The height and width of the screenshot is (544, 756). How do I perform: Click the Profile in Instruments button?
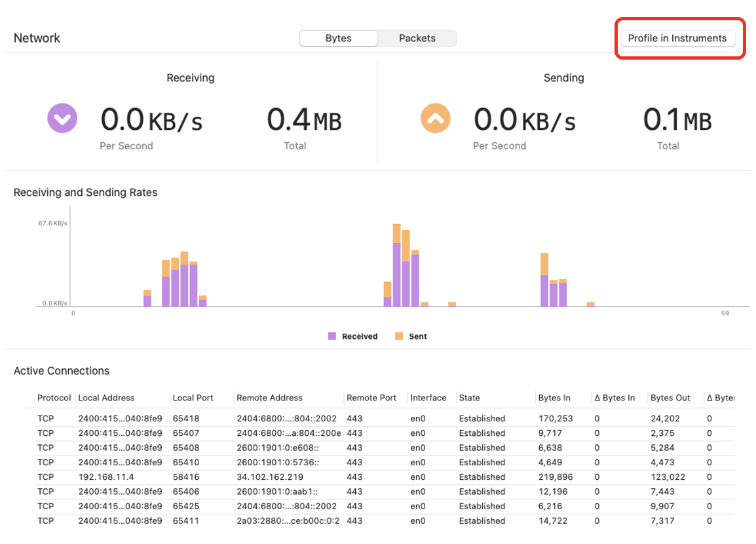click(677, 38)
